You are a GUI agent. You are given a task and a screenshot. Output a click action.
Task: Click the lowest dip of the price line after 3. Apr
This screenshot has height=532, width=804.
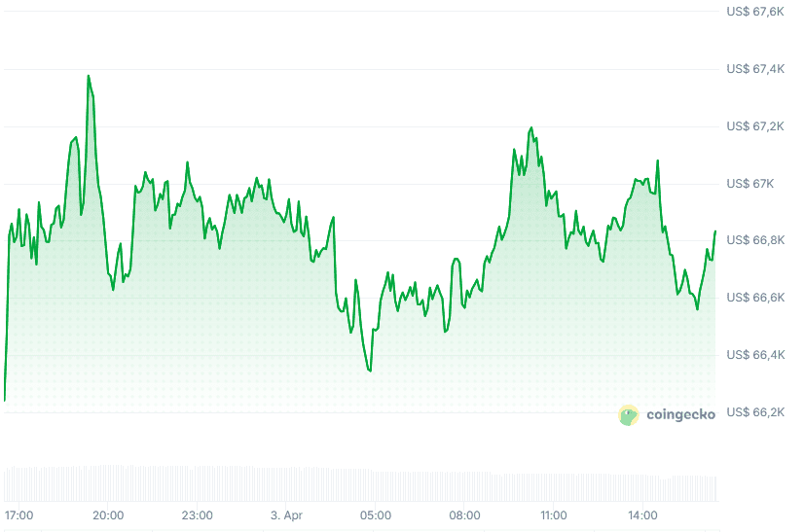pyautogui.click(x=370, y=371)
